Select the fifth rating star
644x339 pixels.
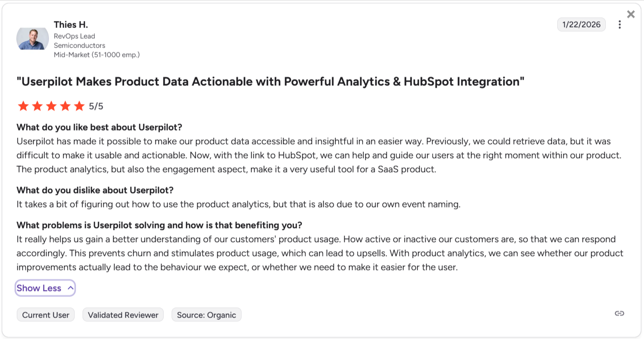point(79,106)
